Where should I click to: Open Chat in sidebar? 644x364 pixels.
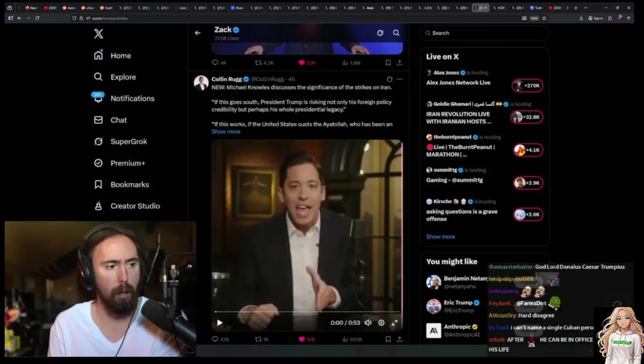[x=110, y=120]
